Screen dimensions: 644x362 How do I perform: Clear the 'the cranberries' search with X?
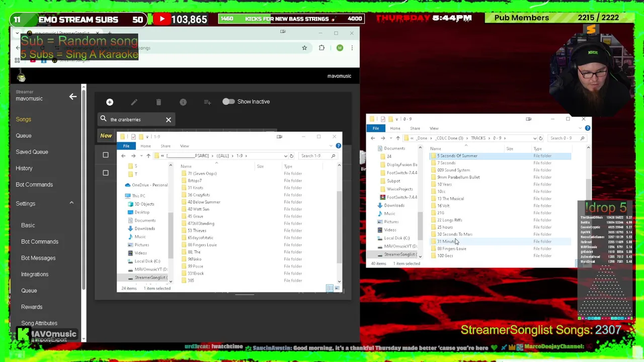pyautogui.click(x=169, y=120)
